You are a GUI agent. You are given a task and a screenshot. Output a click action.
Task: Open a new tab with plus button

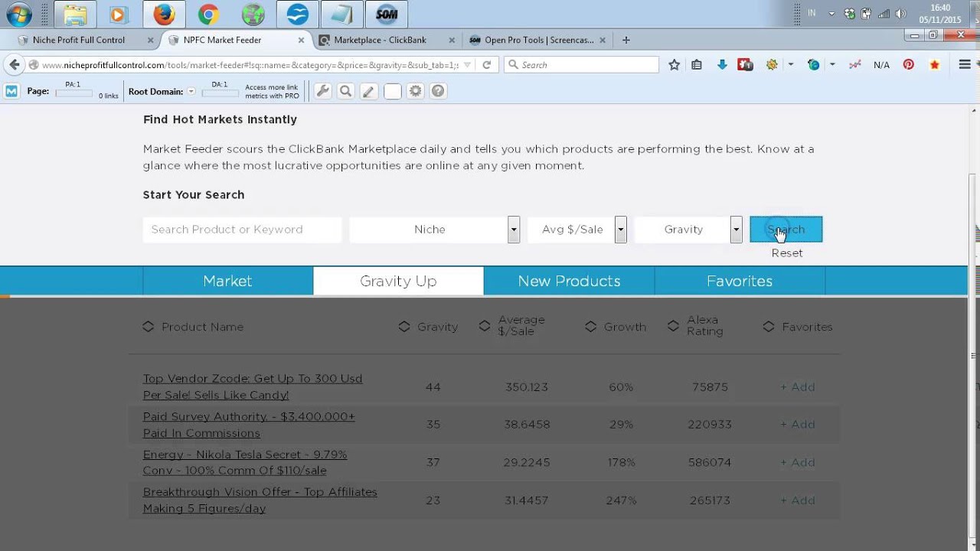pyautogui.click(x=626, y=40)
